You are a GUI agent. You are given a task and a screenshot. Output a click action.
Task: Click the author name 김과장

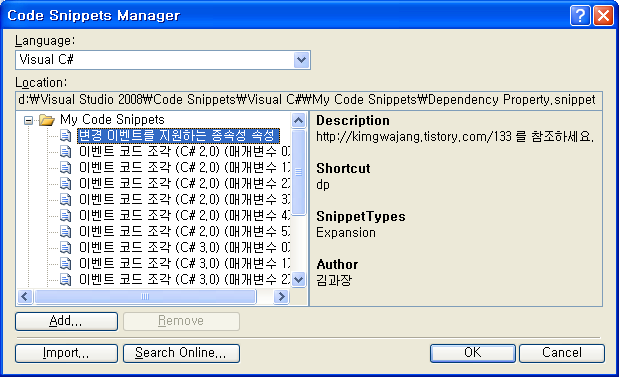(334, 281)
